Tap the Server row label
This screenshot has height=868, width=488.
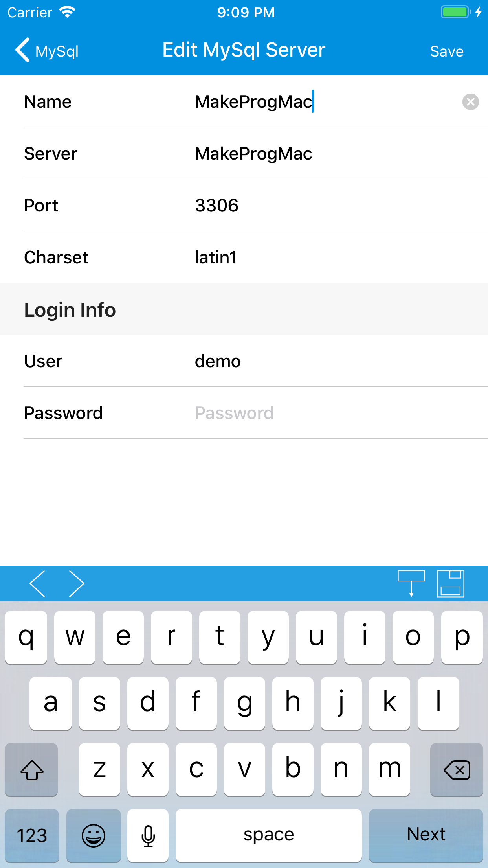click(x=51, y=154)
